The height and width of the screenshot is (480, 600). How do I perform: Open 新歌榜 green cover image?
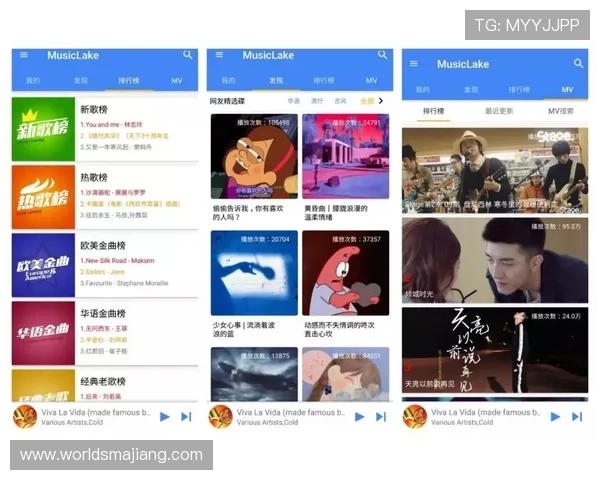point(43,129)
